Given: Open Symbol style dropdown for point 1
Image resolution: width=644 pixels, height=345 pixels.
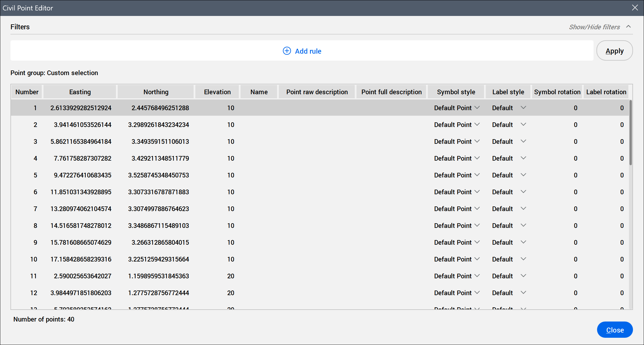Looking at the screenshot, I should [477, 108].
